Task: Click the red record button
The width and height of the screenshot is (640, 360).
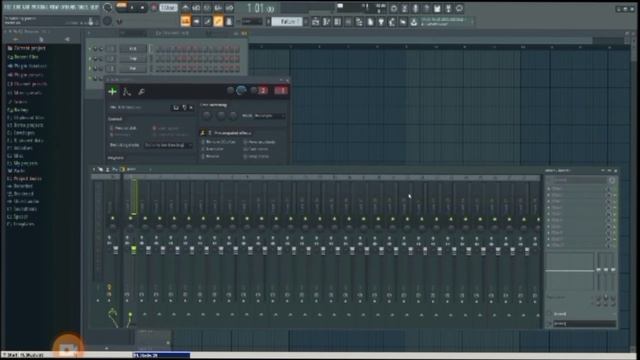Action: click(x=154, y=8)
